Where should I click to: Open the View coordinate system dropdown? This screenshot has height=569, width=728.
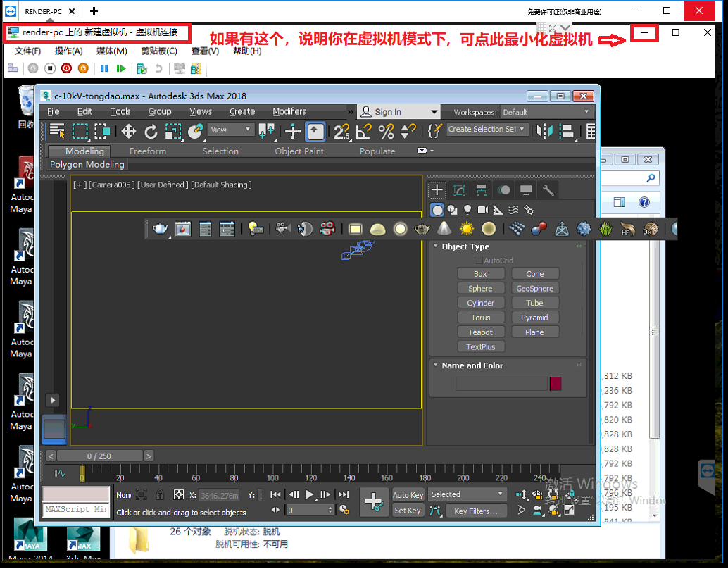tap(231, 130)
